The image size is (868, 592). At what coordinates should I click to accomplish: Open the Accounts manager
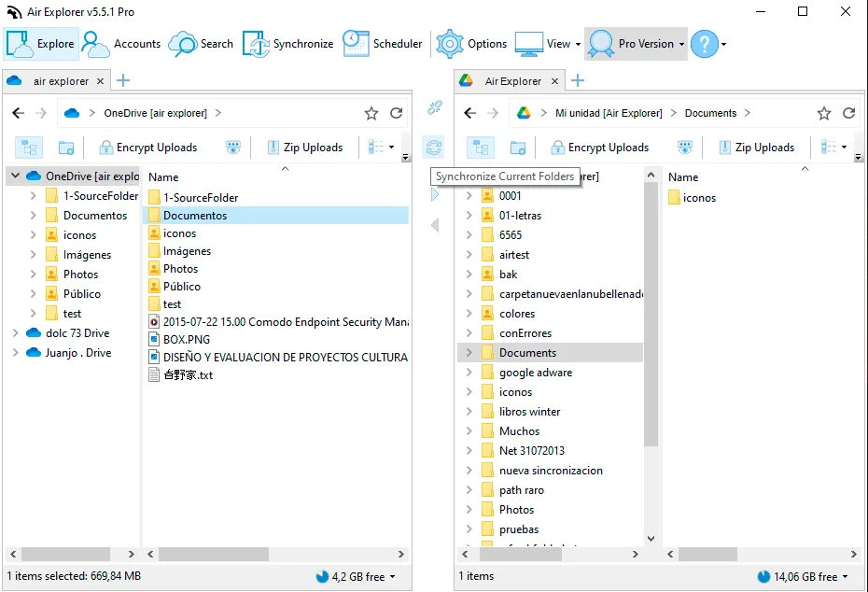pos(121,44)
